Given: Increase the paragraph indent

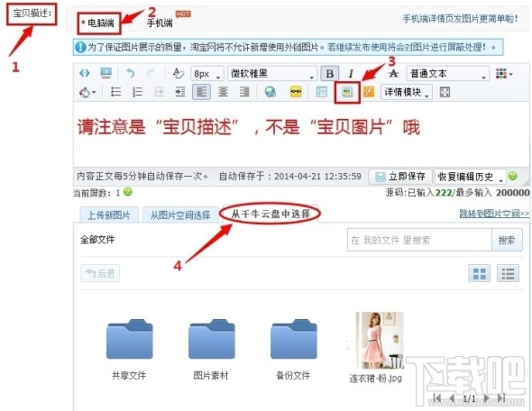Looking at the screenshot, I should [x=179, y=92].
